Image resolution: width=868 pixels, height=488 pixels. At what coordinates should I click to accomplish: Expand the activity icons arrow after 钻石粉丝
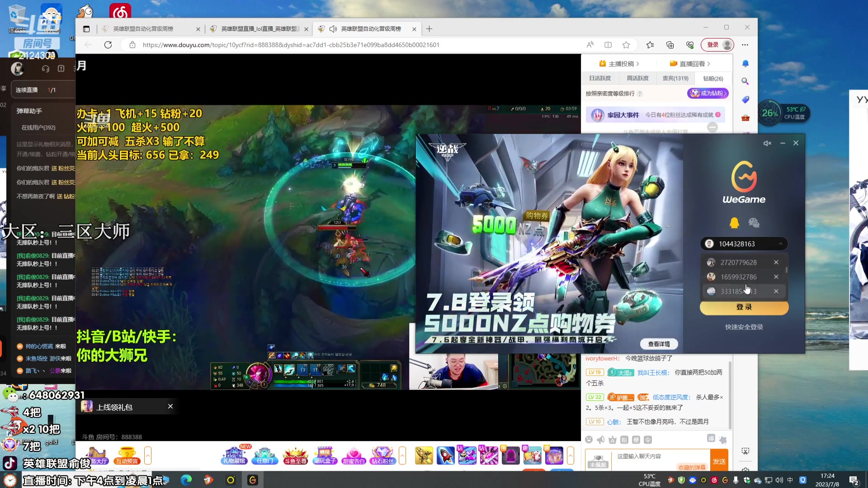[x=402, y=455]
